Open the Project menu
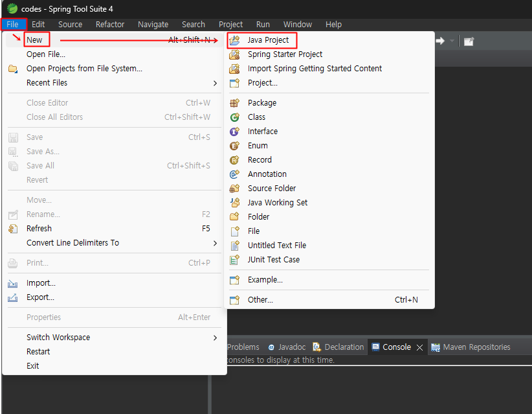Screen dimensions: 532x414 [x=230, y=25]
